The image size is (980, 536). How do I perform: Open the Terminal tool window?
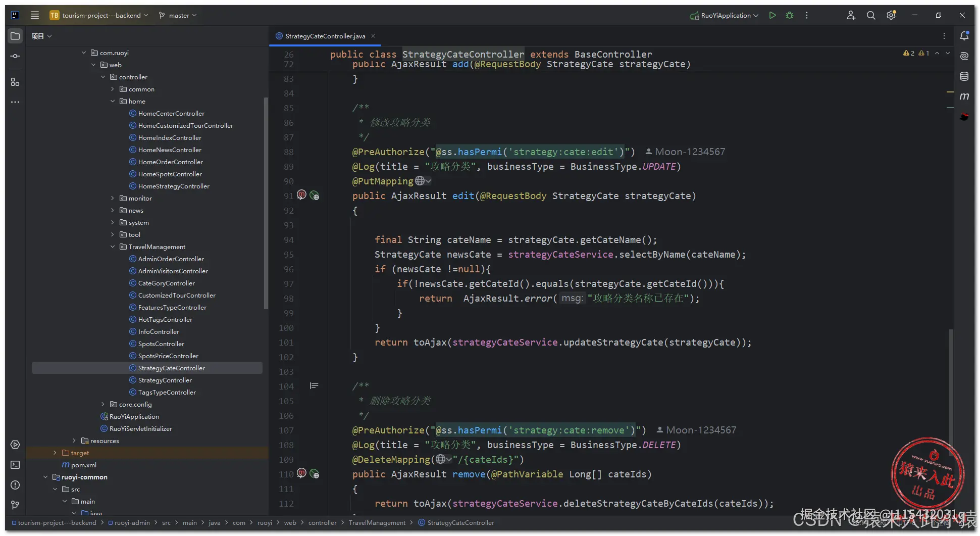click(15, 465)
